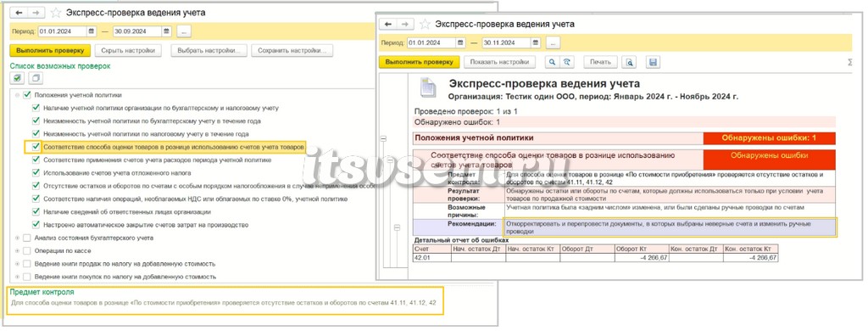Save report with the floppy disk icon

653,62
